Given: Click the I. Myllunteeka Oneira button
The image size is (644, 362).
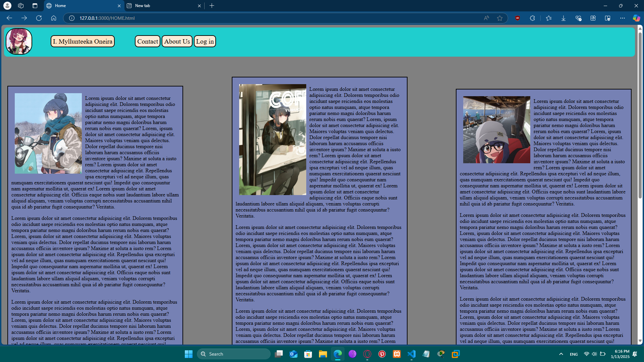Looking at the screenshot, I should tap(83, 41).
